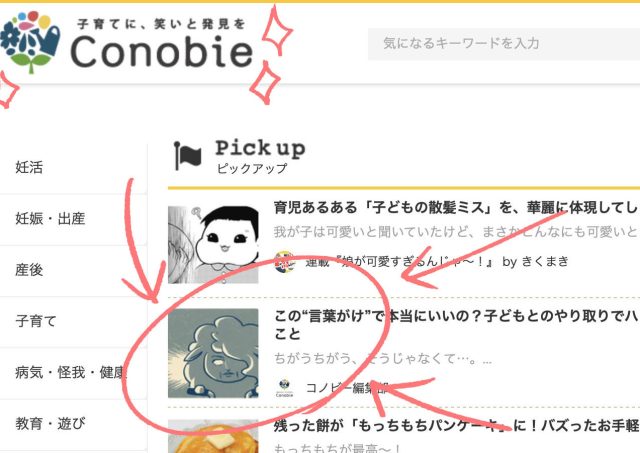Click the Pick up flag icon
Viewport: 640px width, 453px height.
[188, 155]
